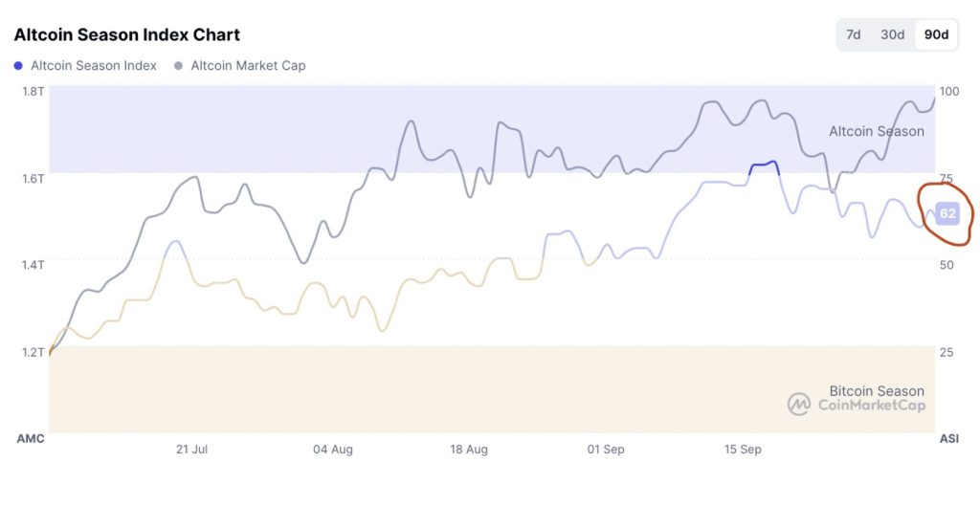The image size is (980, 506).
Task: Click the ASI axis label
Action: coord(948,439)
